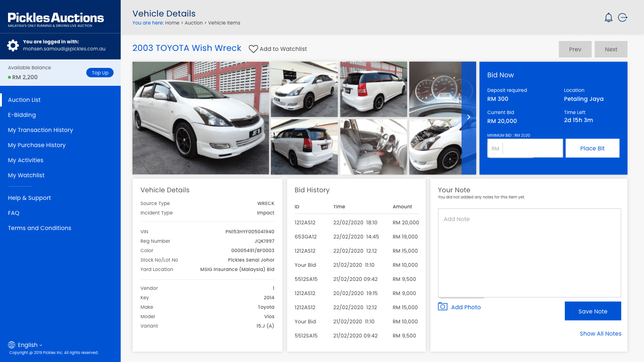The image size is (644, 362).
Task: Open Auction List menu item
Action: coord(25,100)
